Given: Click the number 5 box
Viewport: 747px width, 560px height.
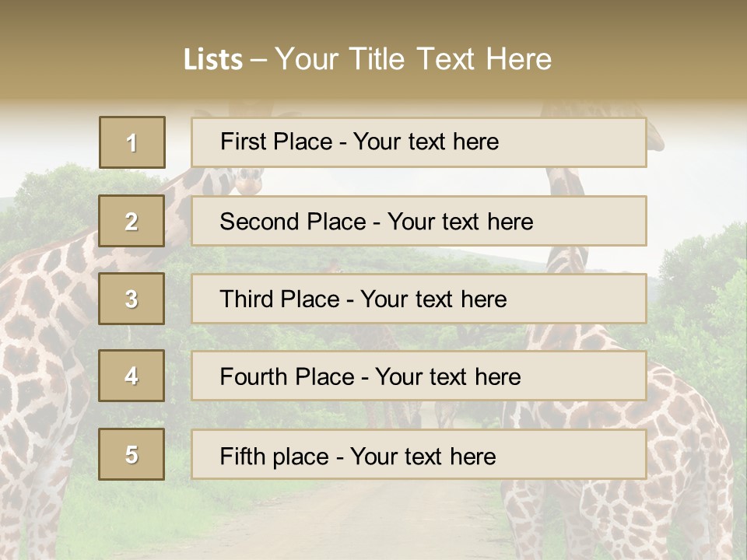Looking at the screenshot, I should click(x=132, y=454).
